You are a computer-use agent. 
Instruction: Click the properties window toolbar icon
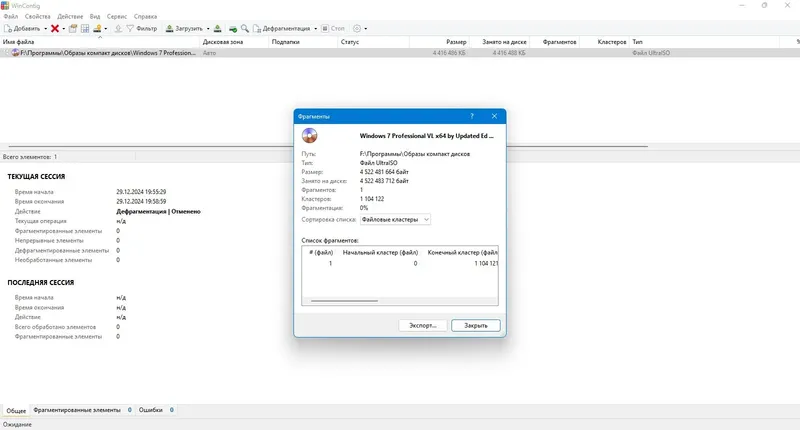click(x=73, y=29)
